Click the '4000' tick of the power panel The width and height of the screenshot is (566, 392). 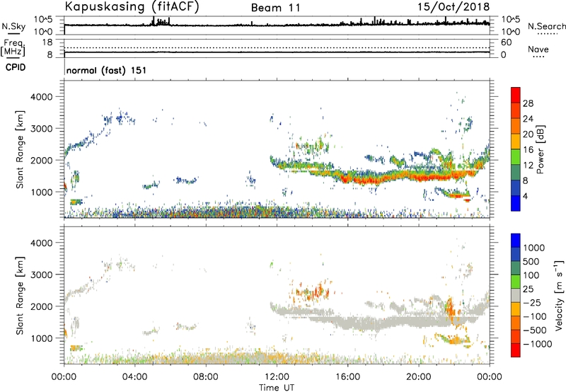[42, 97]
